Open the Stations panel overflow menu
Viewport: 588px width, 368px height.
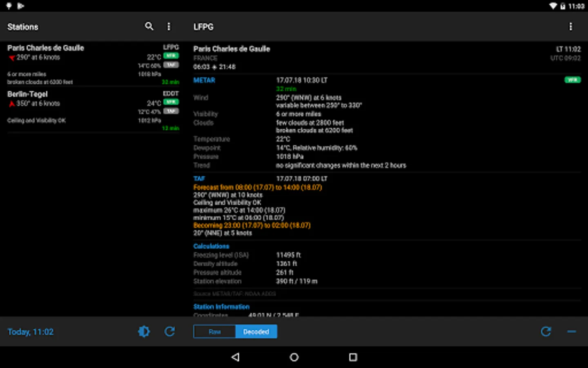[169, 27]
